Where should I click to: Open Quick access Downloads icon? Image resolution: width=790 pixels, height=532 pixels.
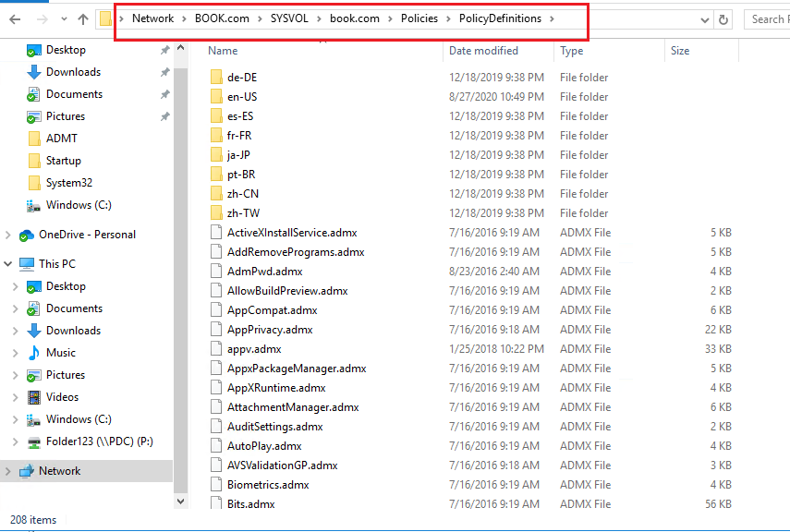(x=34, y=72)
